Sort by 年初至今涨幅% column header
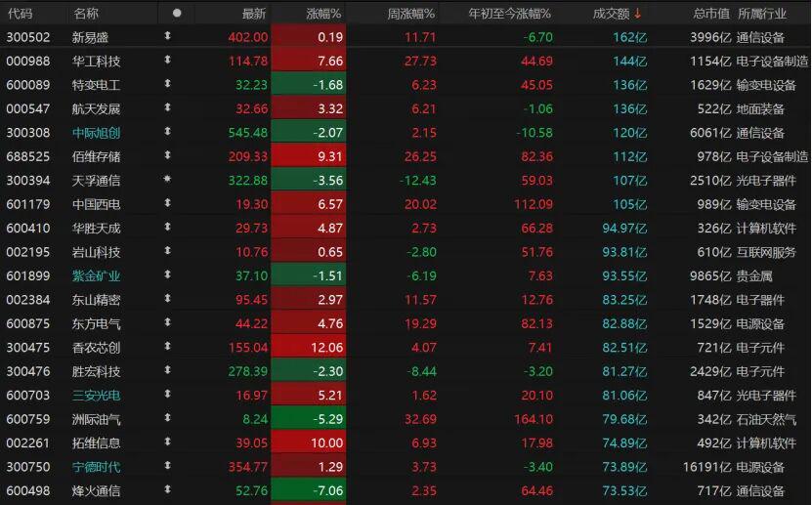Image resolution: width=812 pixels, height=505 pixels. click(x=509, y=14)
